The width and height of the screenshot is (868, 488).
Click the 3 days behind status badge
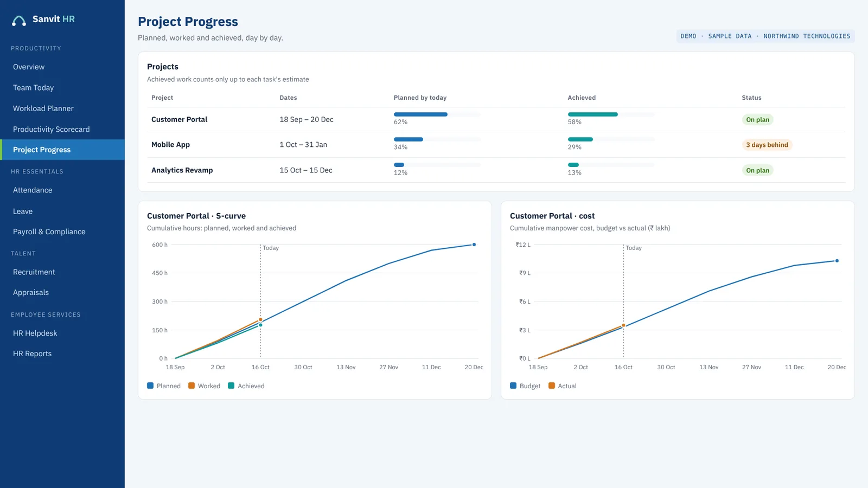coord(767,145)
